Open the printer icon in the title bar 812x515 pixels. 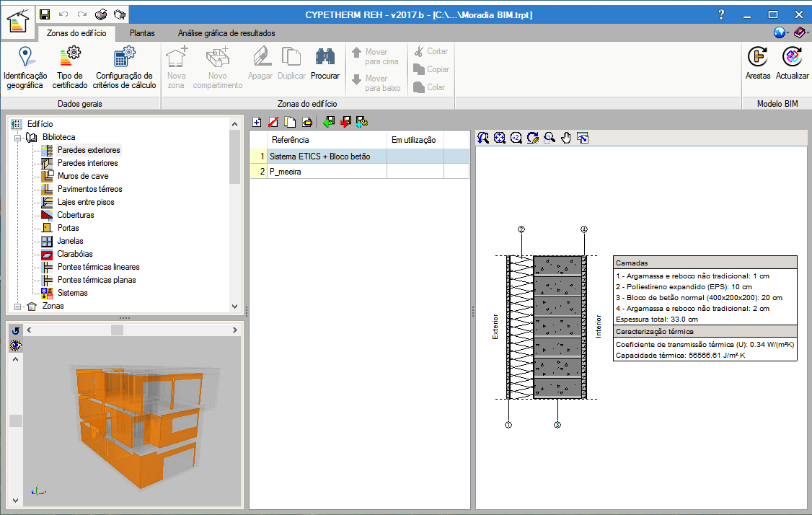(x=101, y=14)
